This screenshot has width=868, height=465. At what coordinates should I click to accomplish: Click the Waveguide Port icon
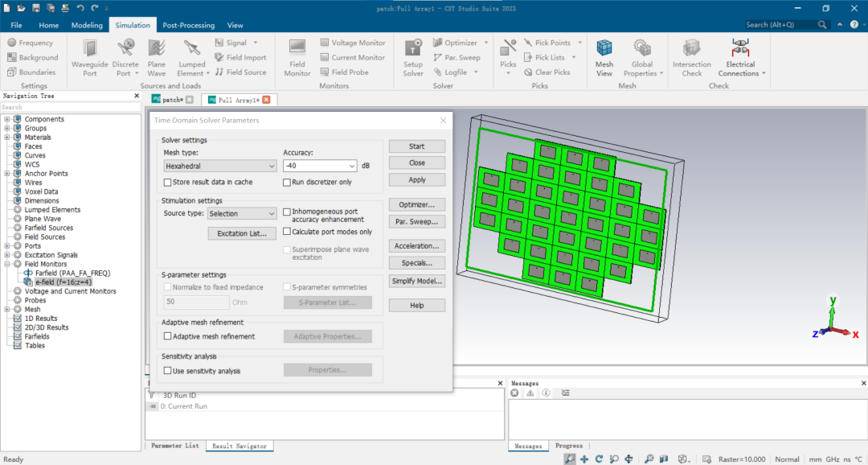click(89, 56)
